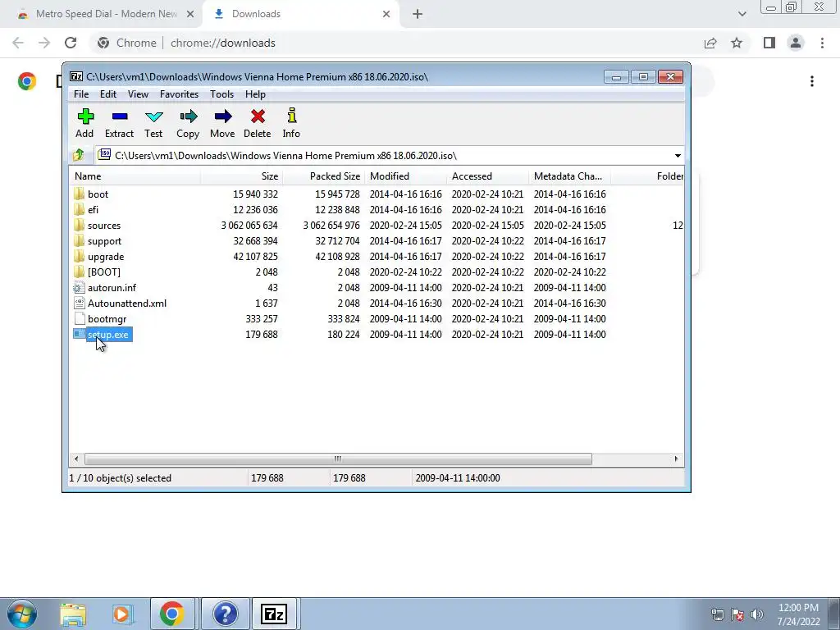Select the Autounattend.xml file icon
This screenshot has width=840, height=630.
pyautogui.click(x=80, y=304)
